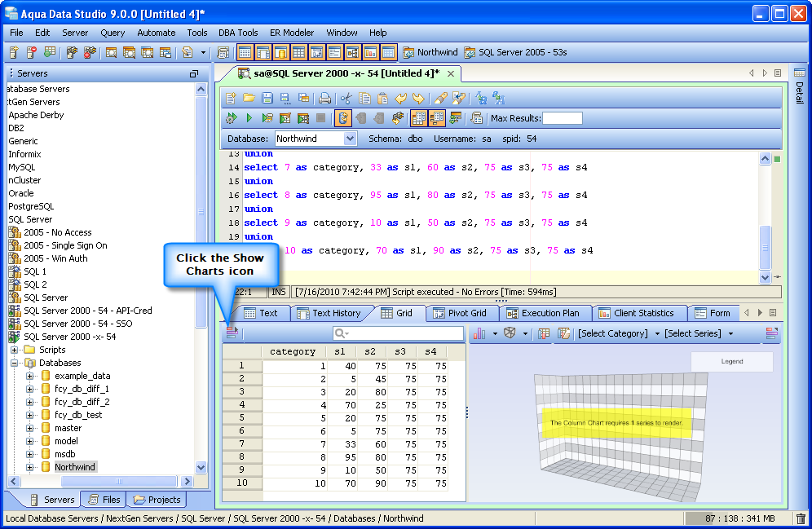The width and height of the screenshot is (812, 529).
Task: Open the ER Modeler menu
Action: tap(292, 33)
